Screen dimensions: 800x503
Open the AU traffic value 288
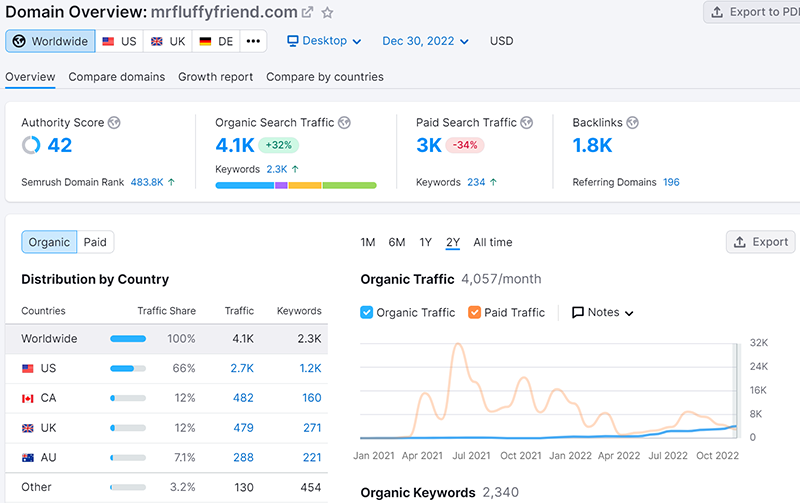click(x=243, y=458)
